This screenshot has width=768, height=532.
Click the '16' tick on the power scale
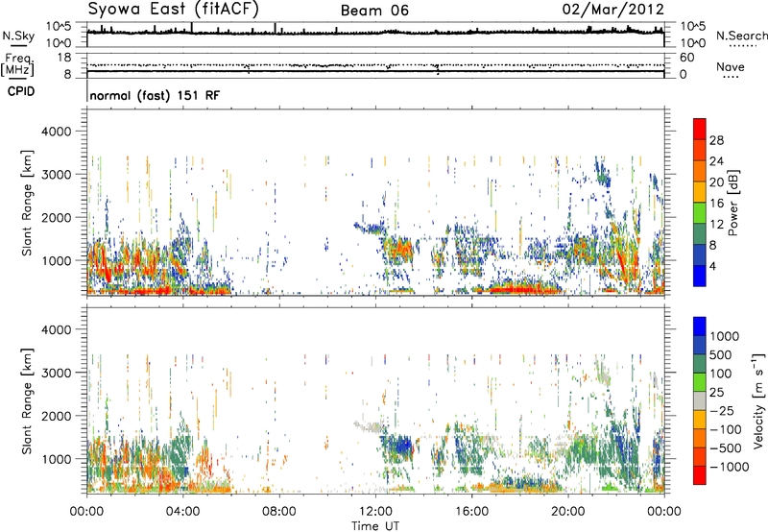(x=716, y=204)
